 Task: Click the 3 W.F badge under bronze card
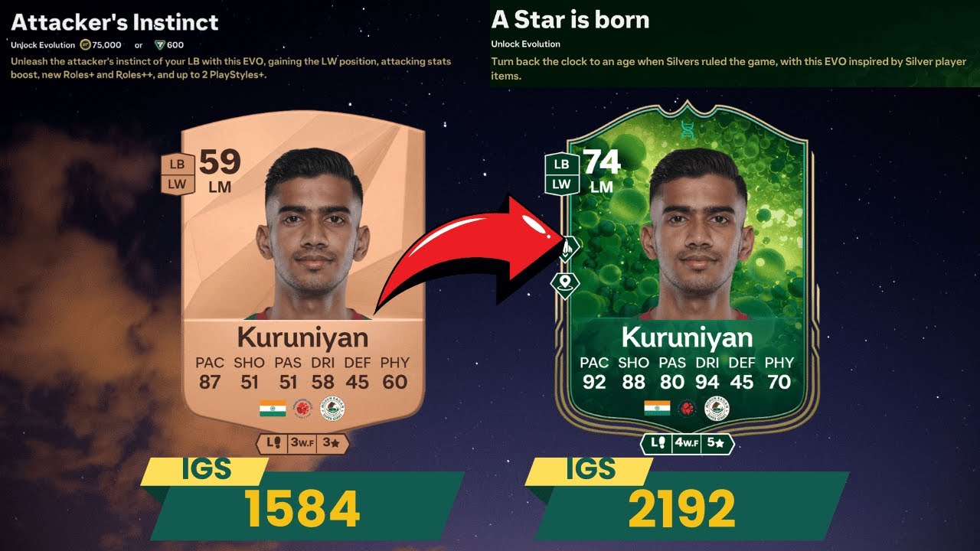pos(303,443)
